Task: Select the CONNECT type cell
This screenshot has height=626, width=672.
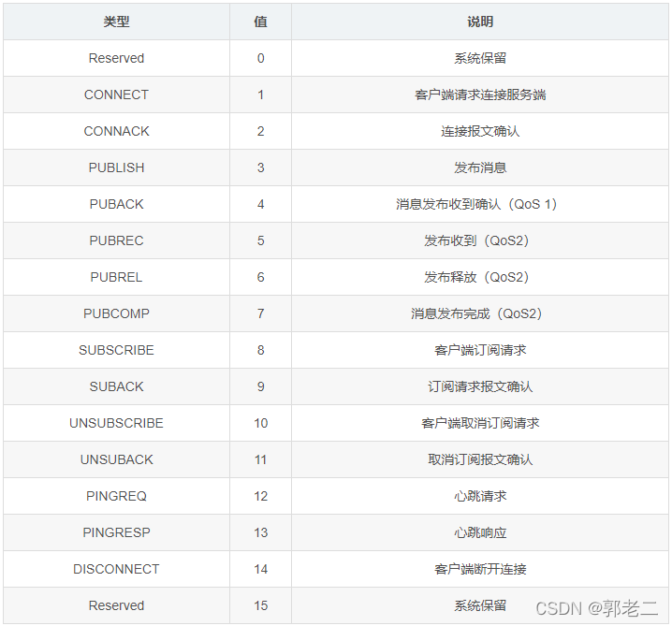Action: coord(116,95)
